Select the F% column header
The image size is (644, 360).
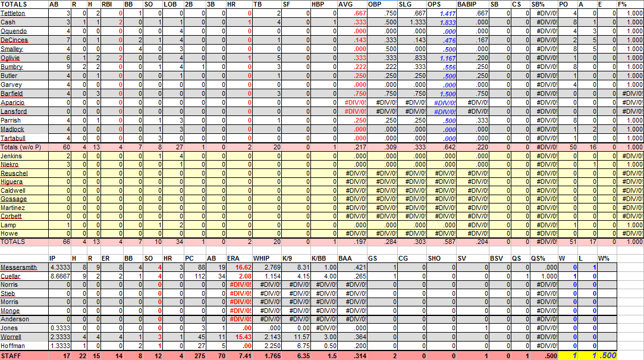pos(630,5)
